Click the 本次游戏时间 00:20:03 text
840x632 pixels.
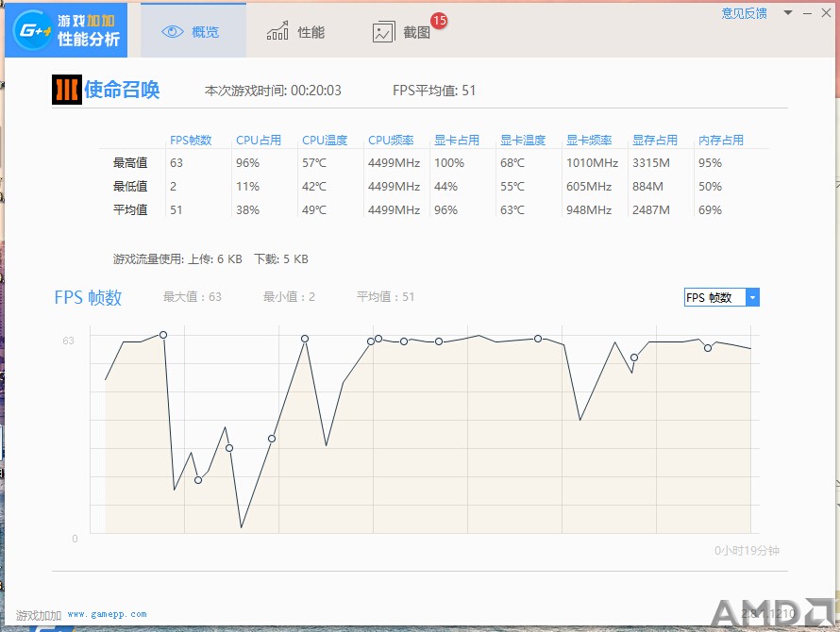[273, 91]
